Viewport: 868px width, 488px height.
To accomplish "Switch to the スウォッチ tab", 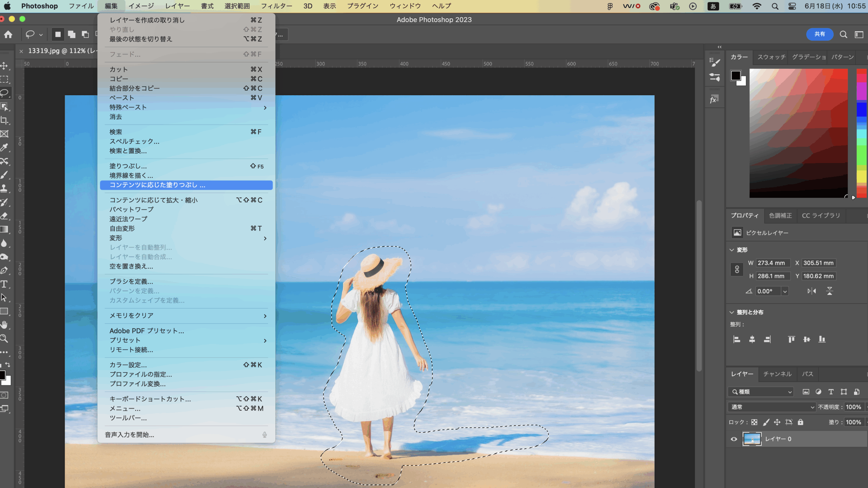I will [x=771, y=57].
